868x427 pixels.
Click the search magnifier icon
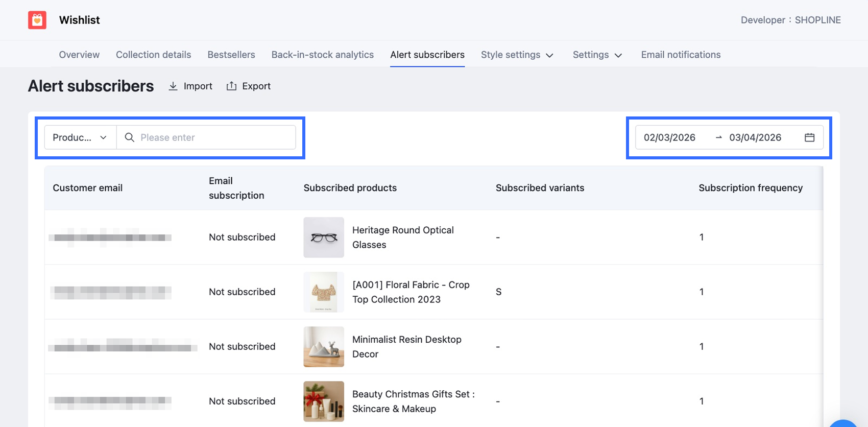click(130, 137)
